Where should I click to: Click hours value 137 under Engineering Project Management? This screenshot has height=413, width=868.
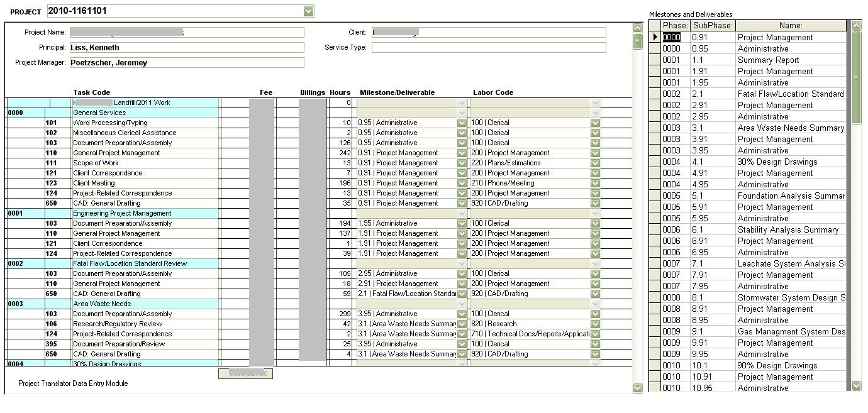pyautogui.click(x=340, y=233)
